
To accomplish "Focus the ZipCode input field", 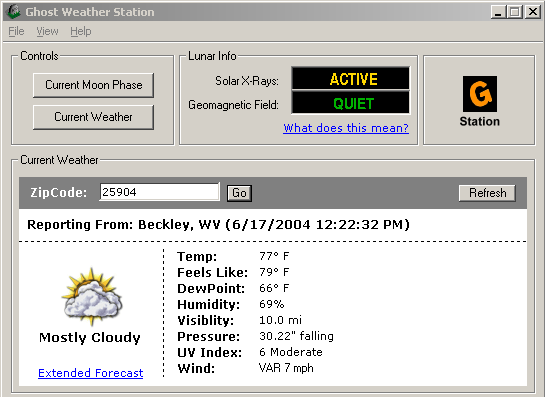I will pyautogui.click(x=160, y=192).
